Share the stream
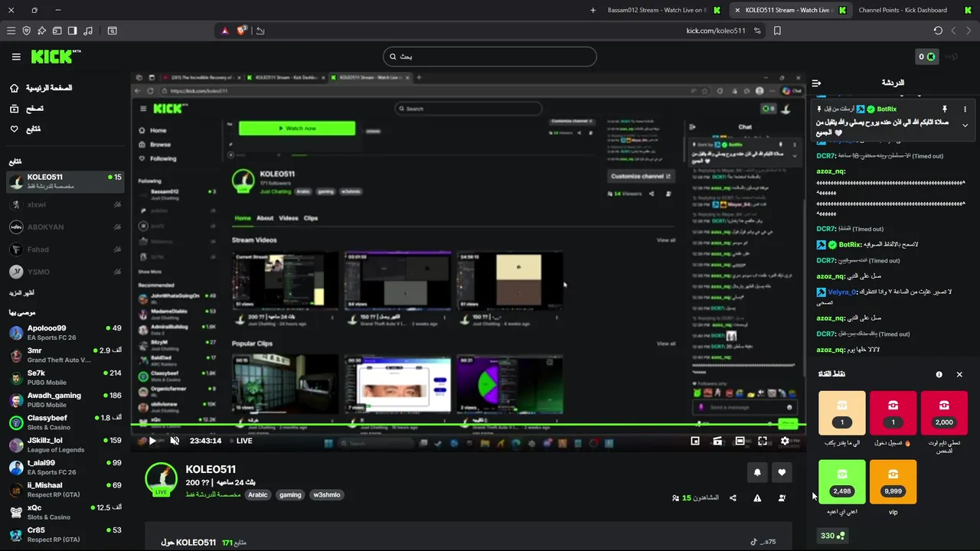 (x=733, y=498)
